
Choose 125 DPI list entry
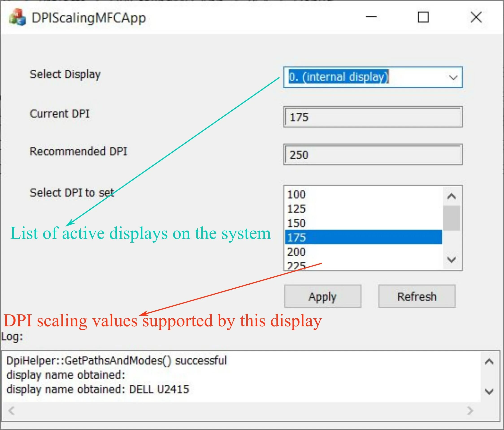click(x=297, y=209)
